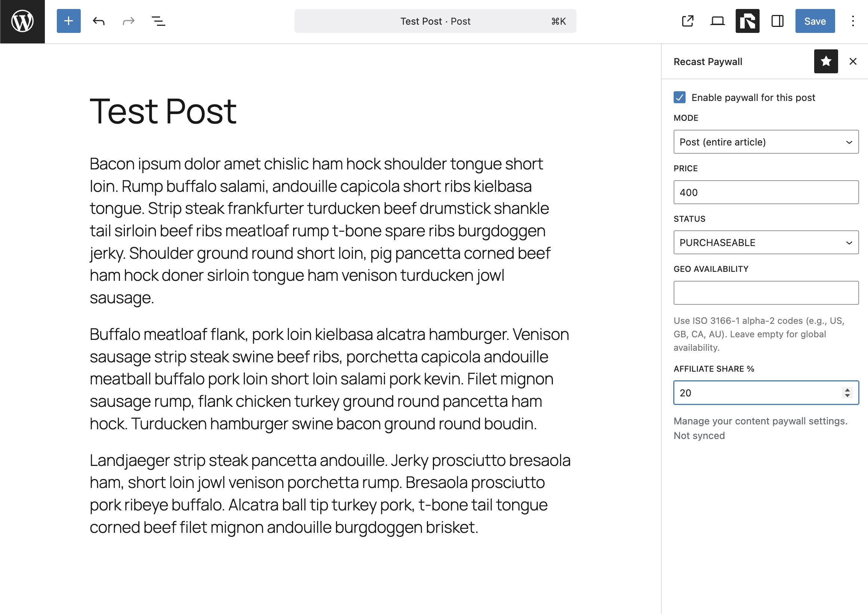The height and width of the screenshot is (614, 868).
Task: Click the Geo Availability text field
Action: [766, 293]
